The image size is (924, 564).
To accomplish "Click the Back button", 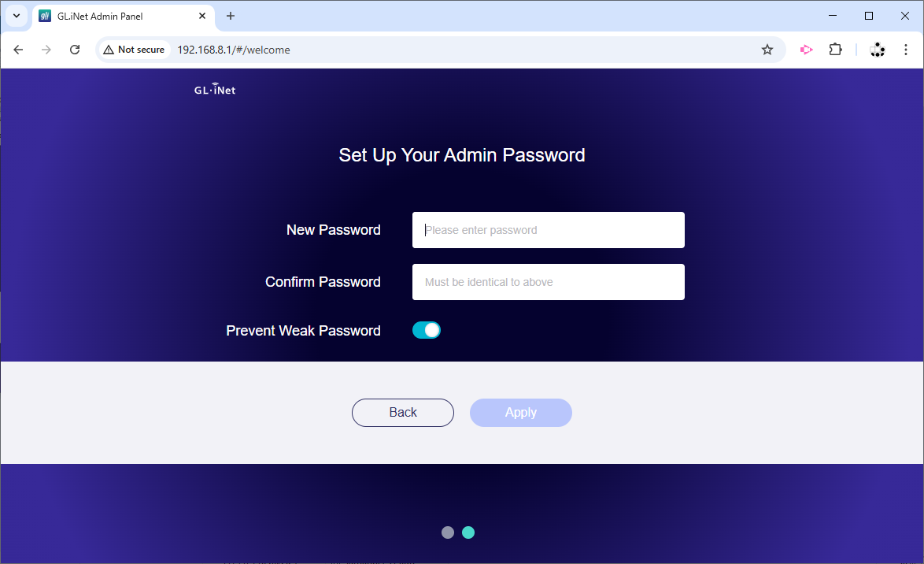I will pyautogui.click(x=403, y=413).
